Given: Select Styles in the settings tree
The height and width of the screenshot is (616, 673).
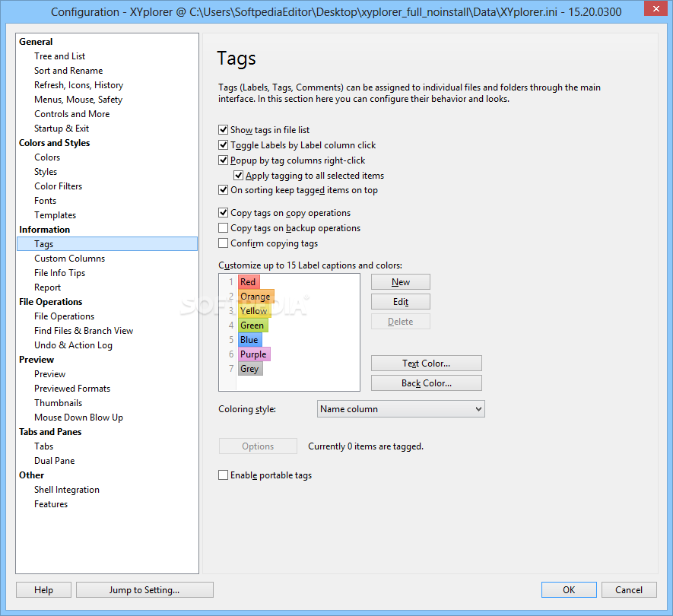Looking at the screenshot, I should [x=46, y=172].
